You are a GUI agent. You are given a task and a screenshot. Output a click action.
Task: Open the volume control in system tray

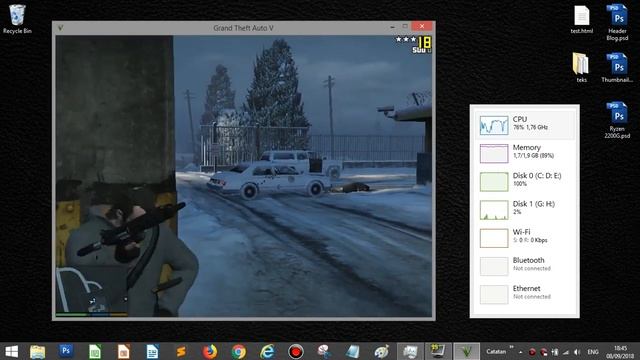(577, 352)
